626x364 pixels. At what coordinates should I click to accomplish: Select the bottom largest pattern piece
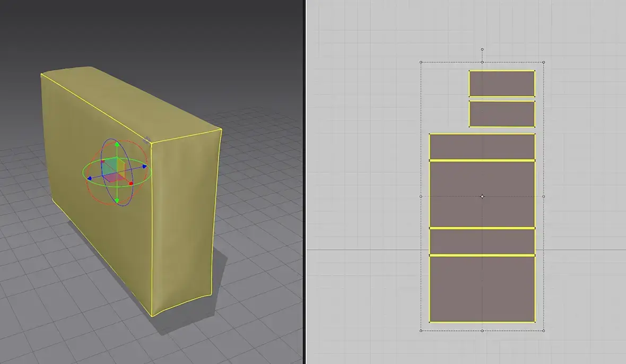click(482, 289)
